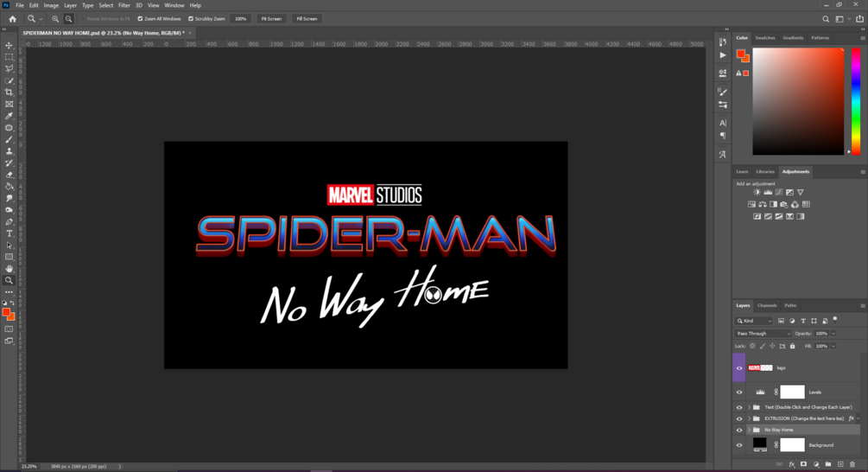
Task: Switch to the Channels tab
Action: [767, 305]
